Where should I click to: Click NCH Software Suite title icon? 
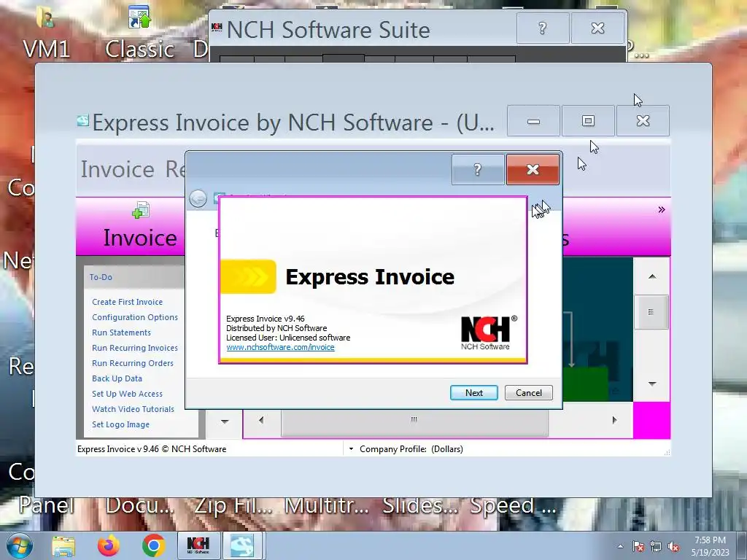(217, 27)
